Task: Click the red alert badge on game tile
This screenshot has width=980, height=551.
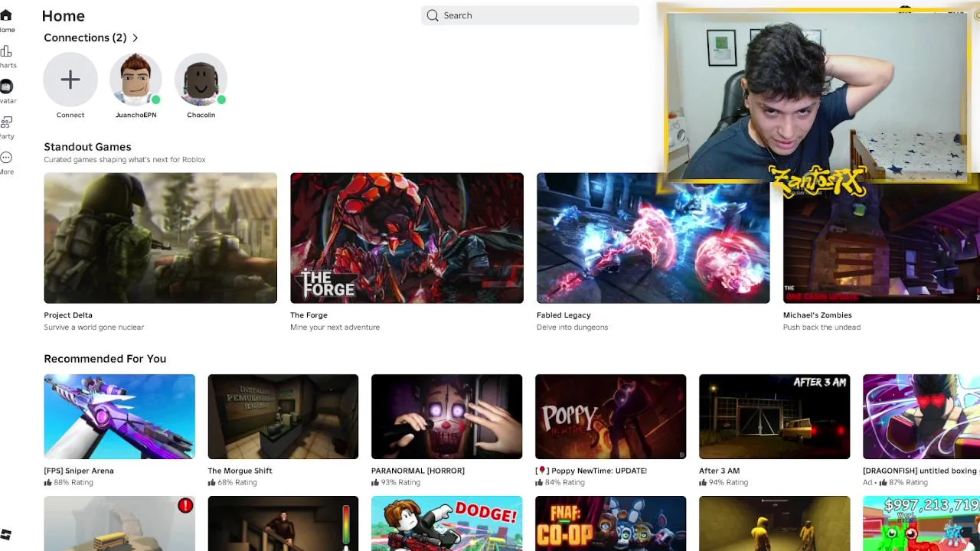Action: (185, 506)
